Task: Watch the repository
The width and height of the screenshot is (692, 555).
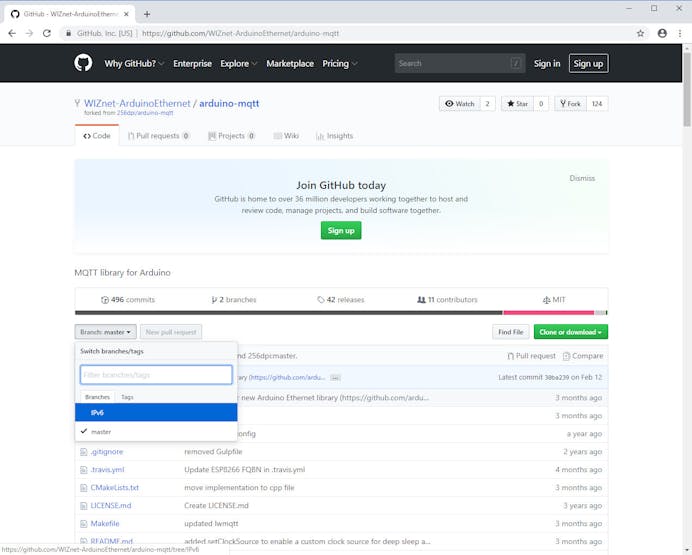Action: [x=459, y=104]
